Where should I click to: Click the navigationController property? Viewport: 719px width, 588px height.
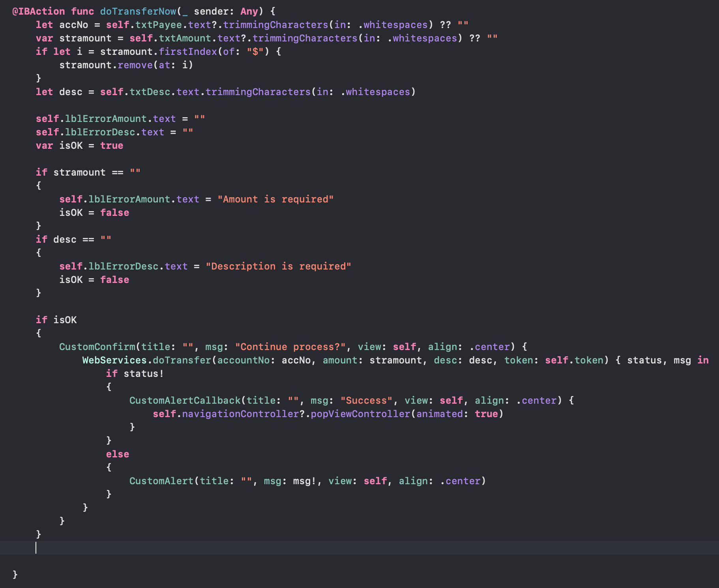241,414
